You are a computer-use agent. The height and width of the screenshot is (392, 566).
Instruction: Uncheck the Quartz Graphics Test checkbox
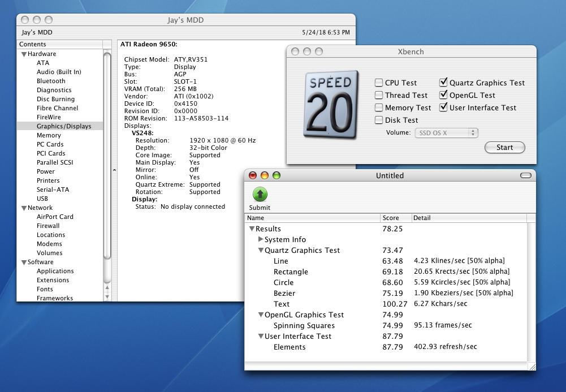[443, 83]
